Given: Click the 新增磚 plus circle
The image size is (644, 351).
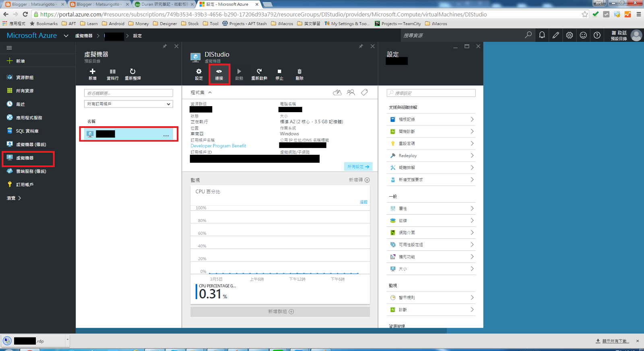Looking at the screenshot, I should (x=367, y=180).
